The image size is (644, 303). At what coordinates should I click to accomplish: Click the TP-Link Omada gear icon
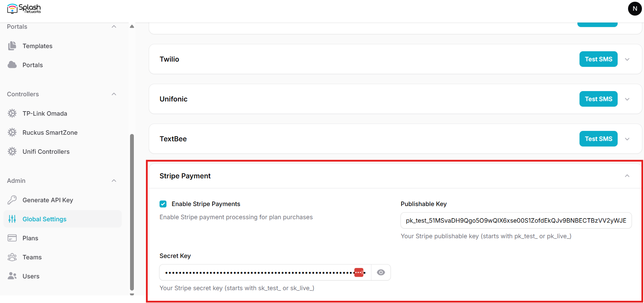coord(12,113)
